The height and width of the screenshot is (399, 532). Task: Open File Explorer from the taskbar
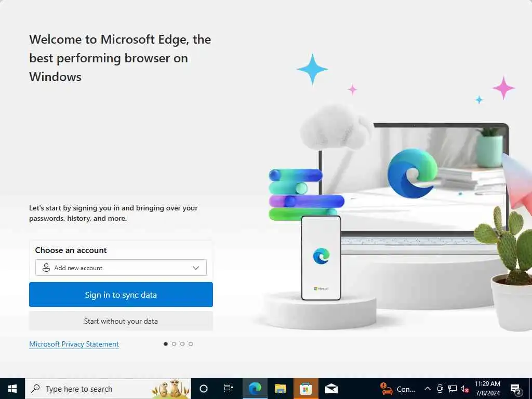click(280, 389)
